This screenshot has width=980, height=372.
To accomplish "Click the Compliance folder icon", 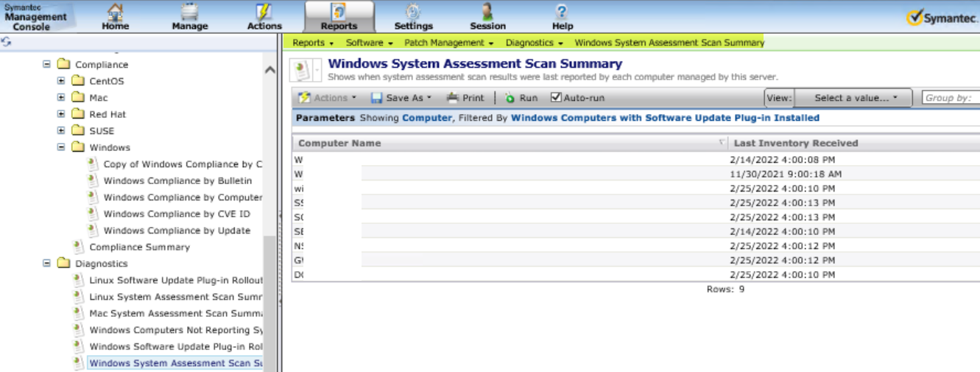I will click(63, 64).
